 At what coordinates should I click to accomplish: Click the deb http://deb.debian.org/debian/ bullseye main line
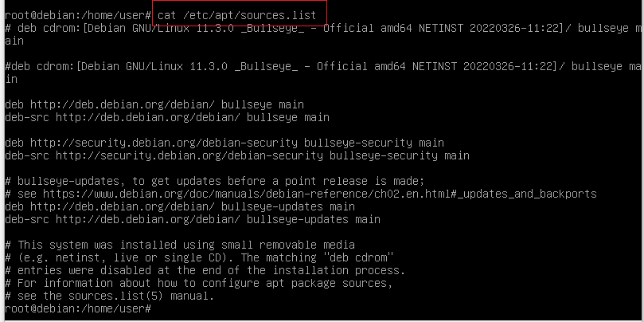[154, 104]
